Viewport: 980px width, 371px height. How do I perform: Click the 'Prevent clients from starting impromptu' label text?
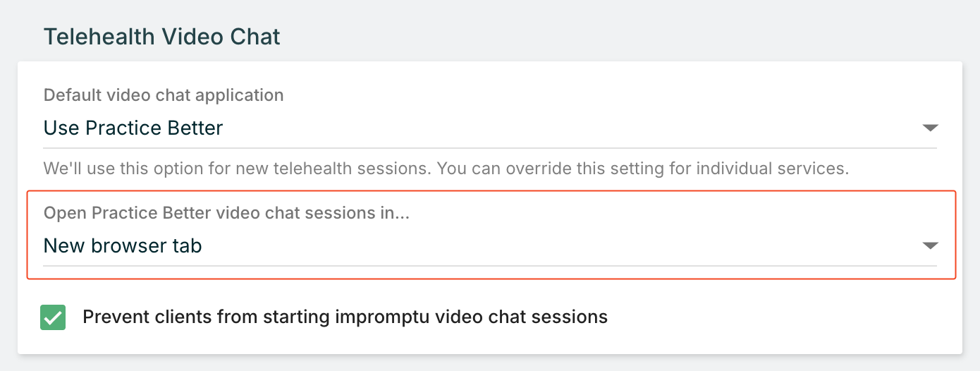click(345, 317)
